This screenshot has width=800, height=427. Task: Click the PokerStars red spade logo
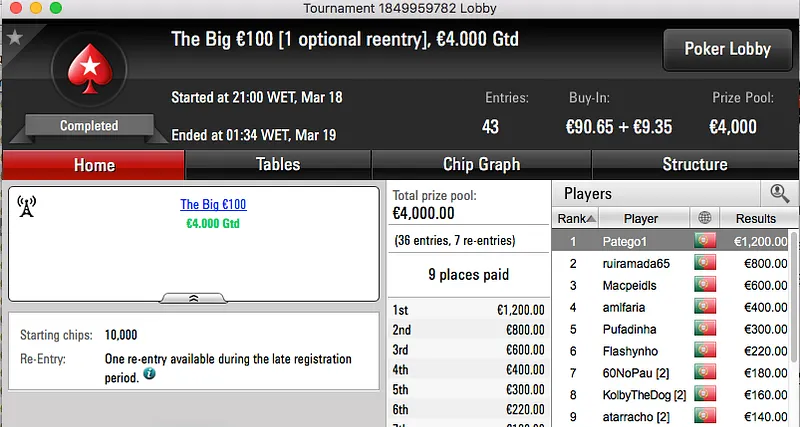pyautogui.click(x=88, y=72)
